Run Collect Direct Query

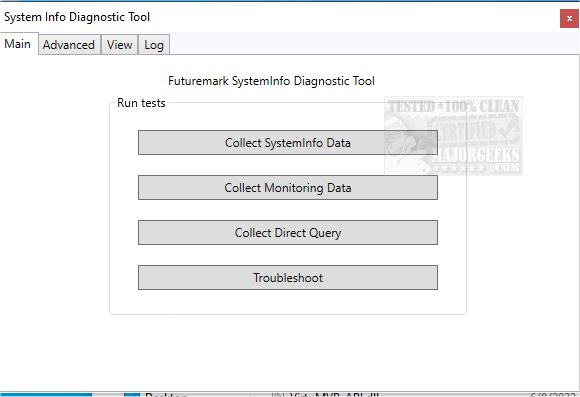click(288, 232)
